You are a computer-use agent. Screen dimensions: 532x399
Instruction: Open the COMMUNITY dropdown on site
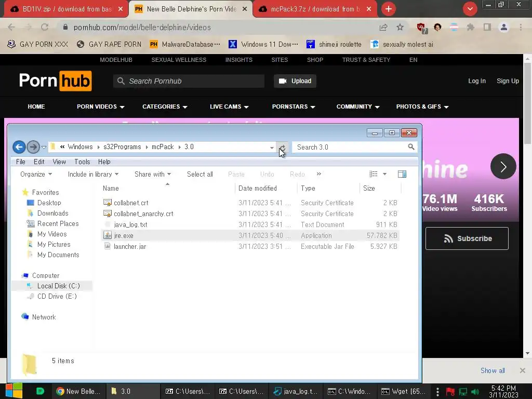click(357, 107)
